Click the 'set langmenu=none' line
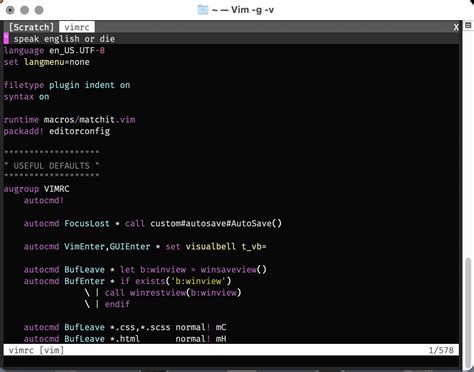The image size is (474, 372). coord(47,62)
